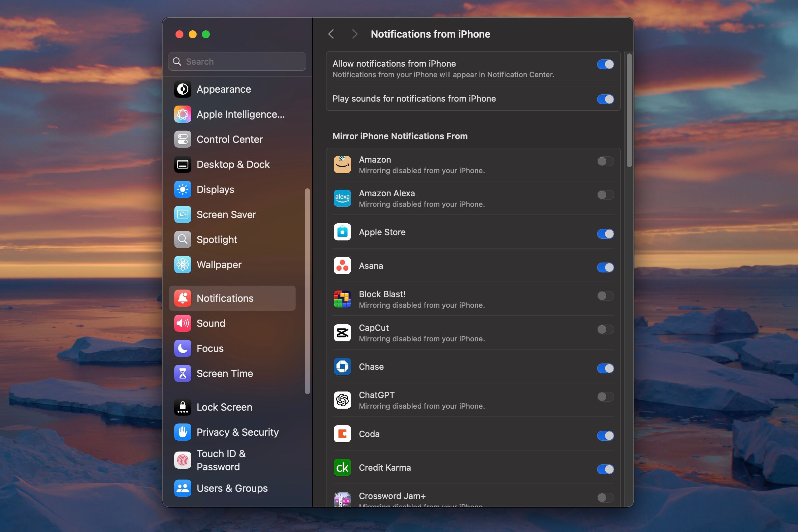
Task: Click the Lock Screen icon
Action: click(x=182, y=407)
